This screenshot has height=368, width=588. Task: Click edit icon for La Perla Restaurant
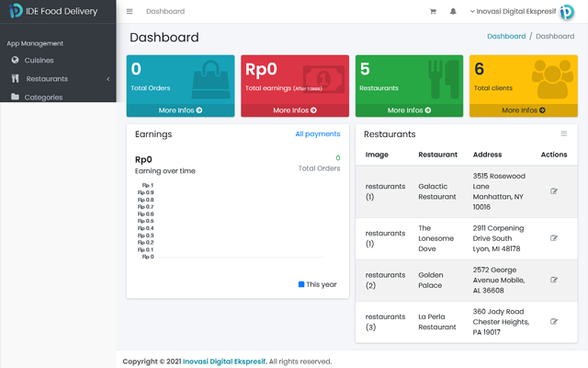(x=553, y=322)
